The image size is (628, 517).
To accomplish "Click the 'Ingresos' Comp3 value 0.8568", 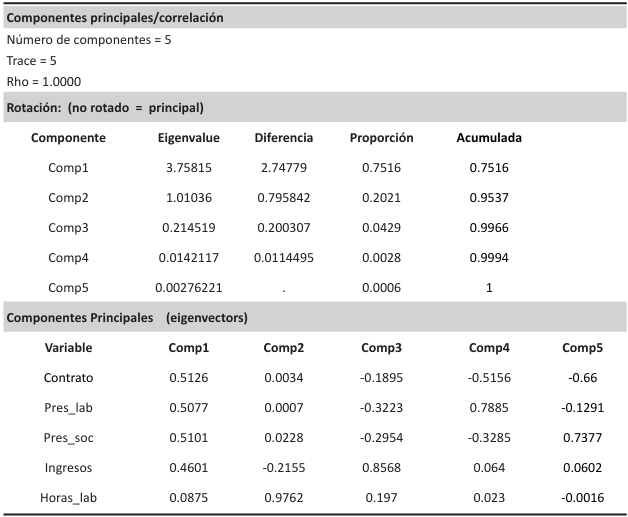I will pyautogui.click(x=381, y=467).
